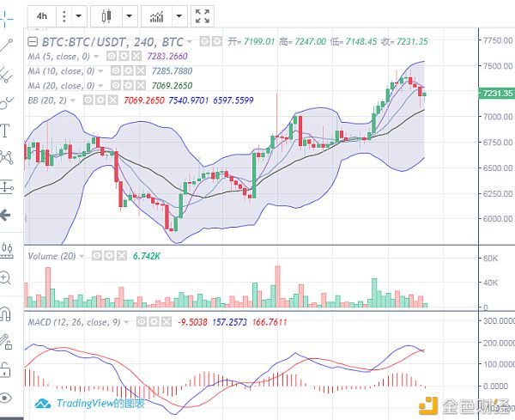The height and width of the screenshot is (420, 515).
Task: Expand the chart style dropdown arrow
Action: (128, 15)
